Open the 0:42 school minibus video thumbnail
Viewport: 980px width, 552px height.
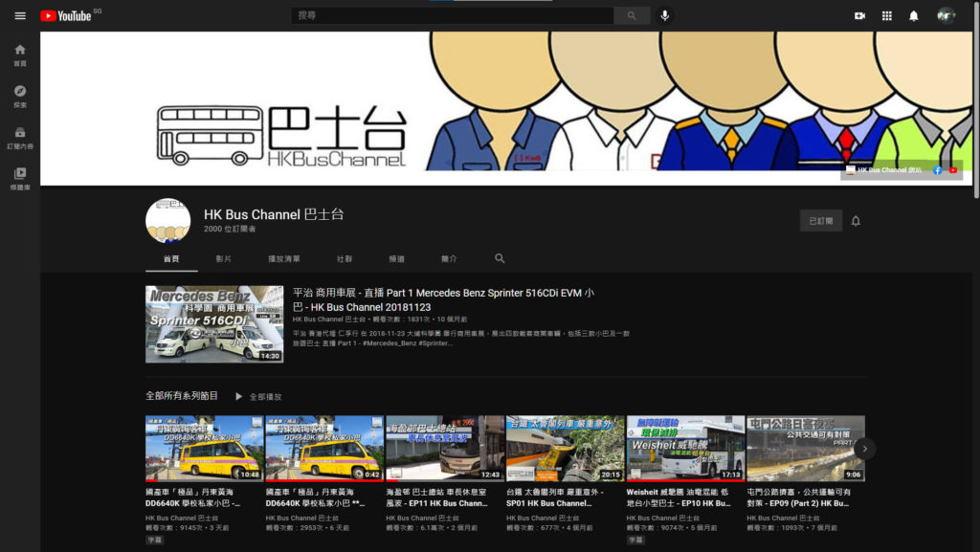point(324,449)
